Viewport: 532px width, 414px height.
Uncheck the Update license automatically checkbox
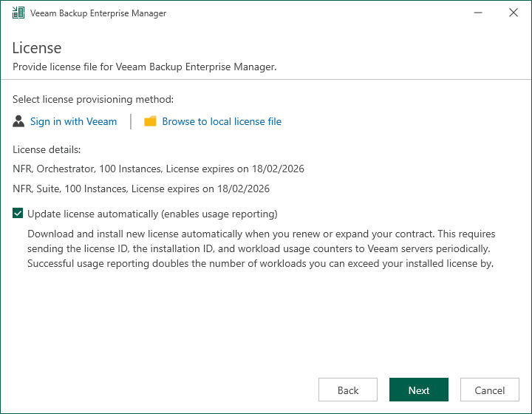(x=18, y=214)
